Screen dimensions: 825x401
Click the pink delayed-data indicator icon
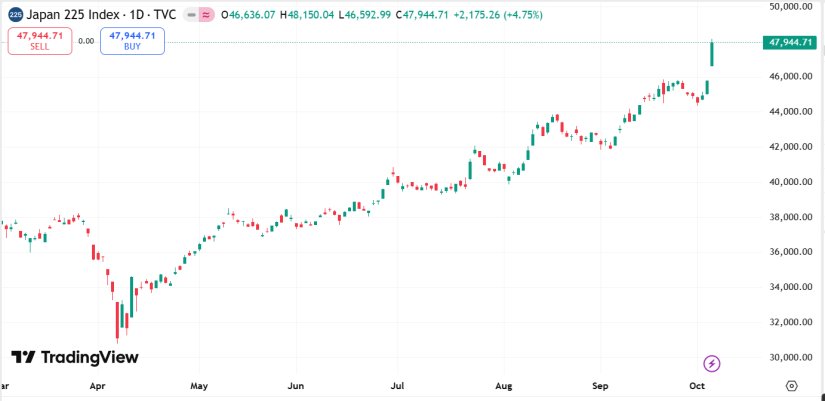coord(206,15)
